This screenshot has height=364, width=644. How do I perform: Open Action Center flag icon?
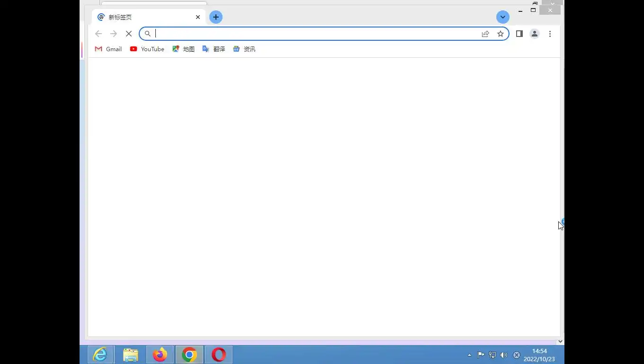click(x=481, y=355)
